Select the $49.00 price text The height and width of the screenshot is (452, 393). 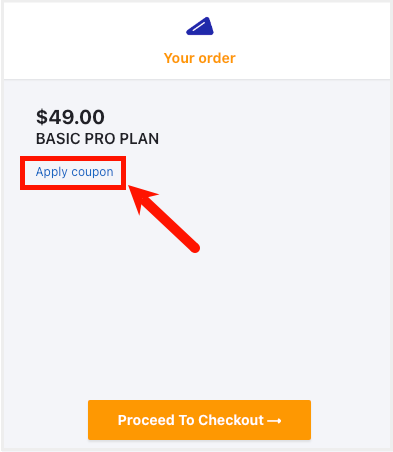pyautogui.click(x=70, y=117)
